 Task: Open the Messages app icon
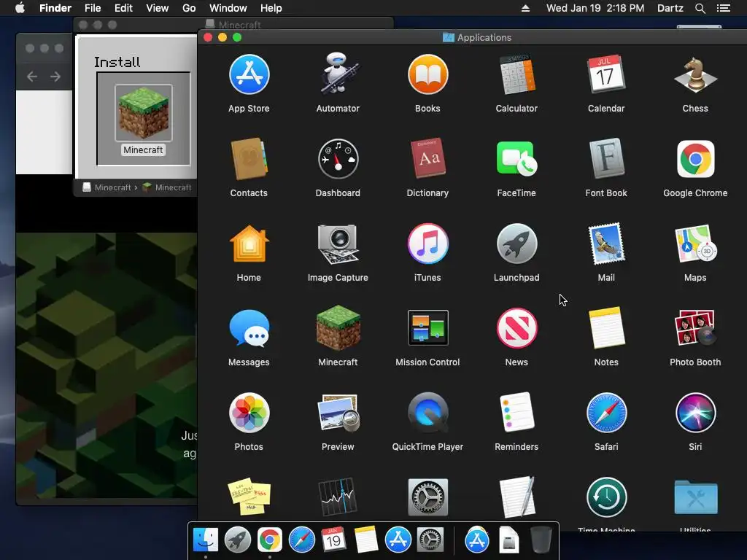[x=249, y=328]
